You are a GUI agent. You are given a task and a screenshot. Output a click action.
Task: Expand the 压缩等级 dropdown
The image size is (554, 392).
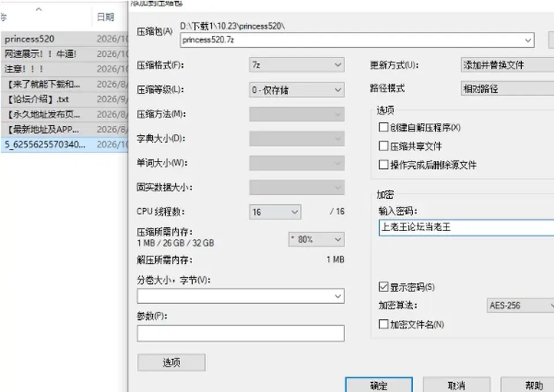(x=297, y=90)
